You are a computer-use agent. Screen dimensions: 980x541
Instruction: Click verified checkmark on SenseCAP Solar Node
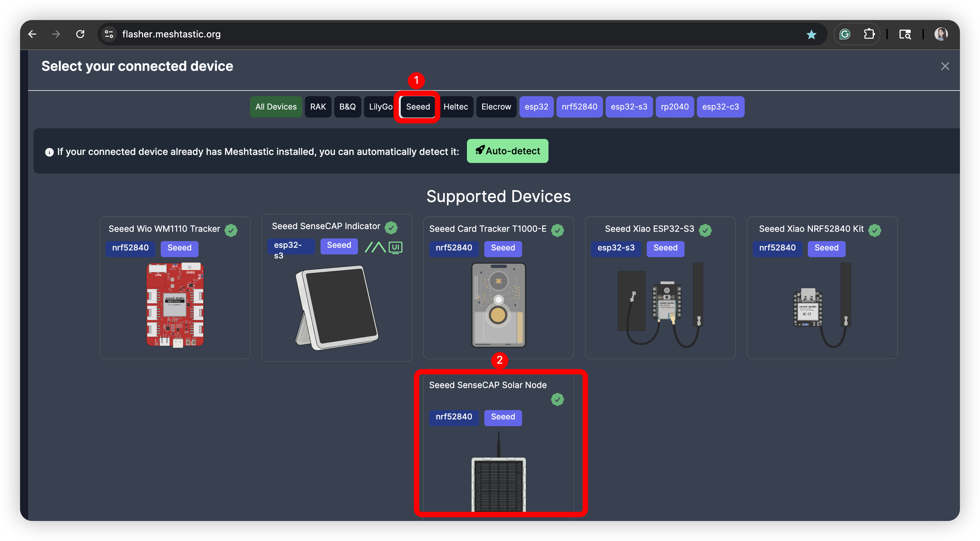coord(557,399)
